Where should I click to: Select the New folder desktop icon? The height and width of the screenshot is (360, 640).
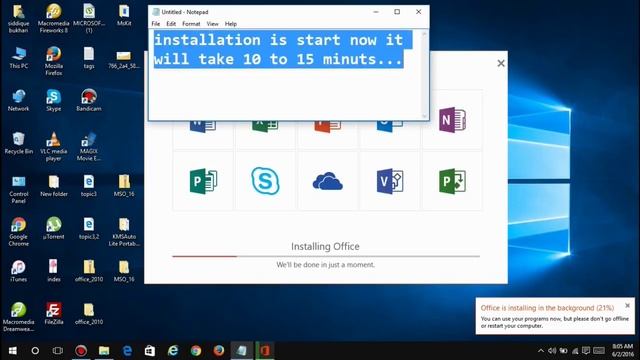(x=53, y=186)
